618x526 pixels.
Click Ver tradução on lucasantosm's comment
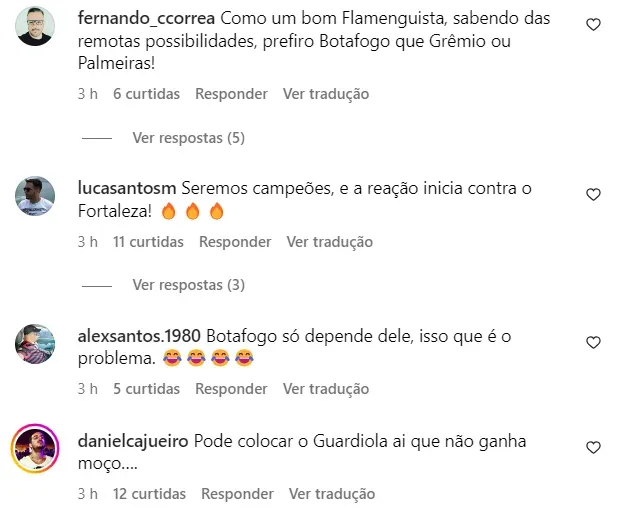[329, 242]
